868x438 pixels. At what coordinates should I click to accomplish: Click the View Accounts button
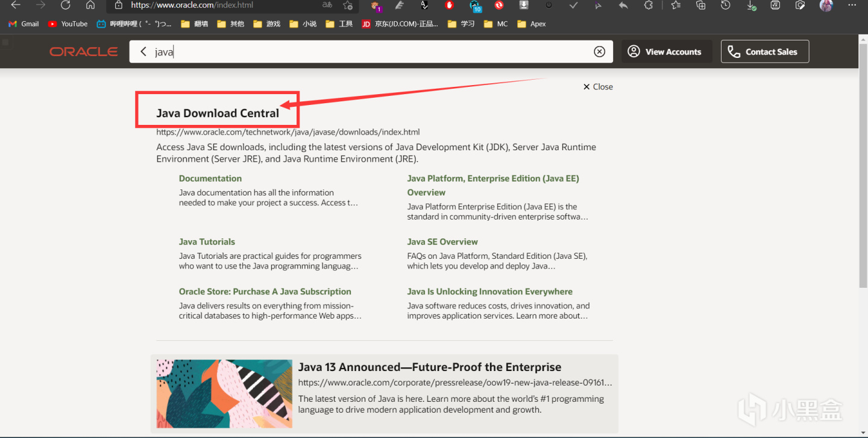point(666,52)
